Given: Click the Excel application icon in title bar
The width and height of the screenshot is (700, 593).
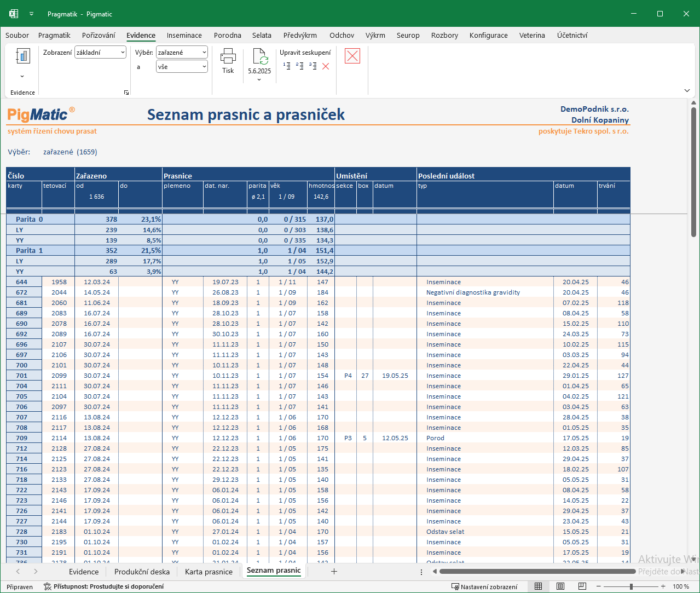Looking at the screenshot, I should click(14, 14).
